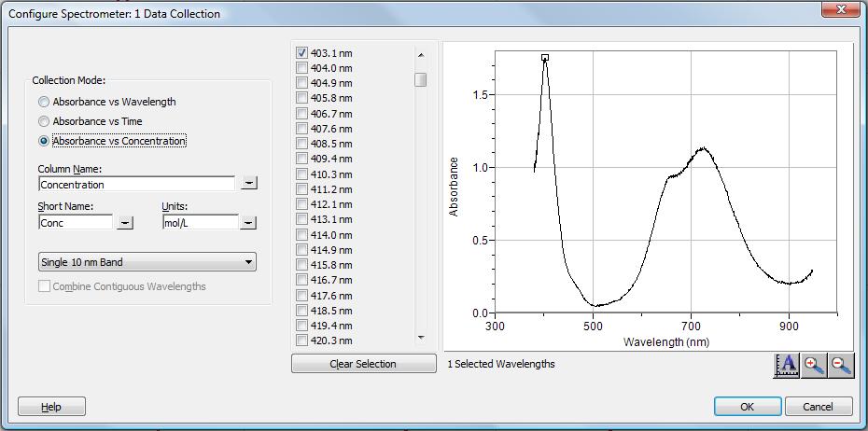Open the Units dropdown arrow
This screenshot has width=868, height=431.
pos(248,222)
